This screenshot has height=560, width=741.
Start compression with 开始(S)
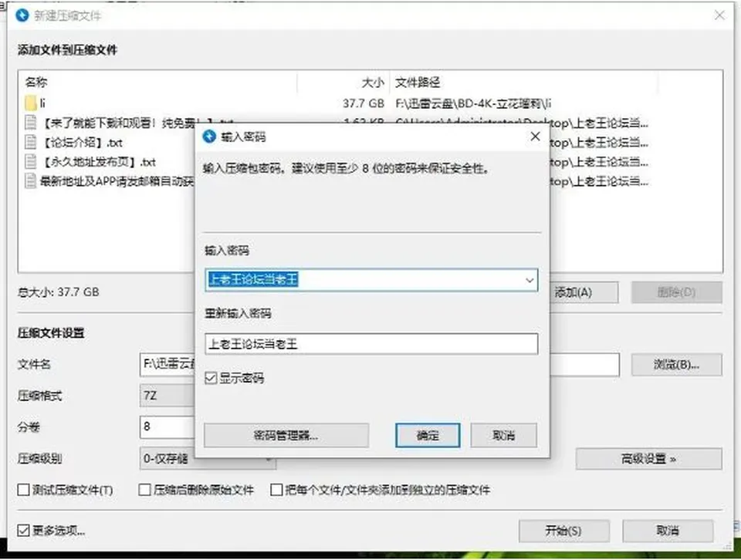tap(563, 531)
